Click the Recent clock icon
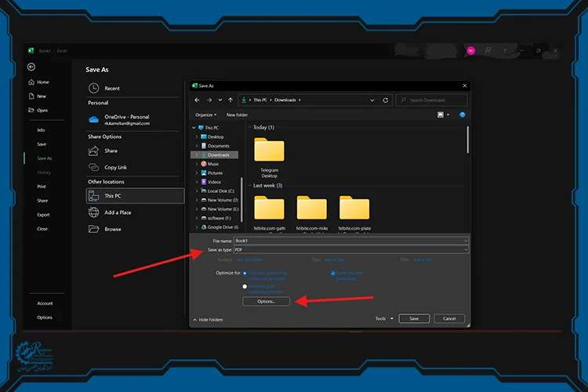This screenshot has width=588, height=392. coord(94,88)
